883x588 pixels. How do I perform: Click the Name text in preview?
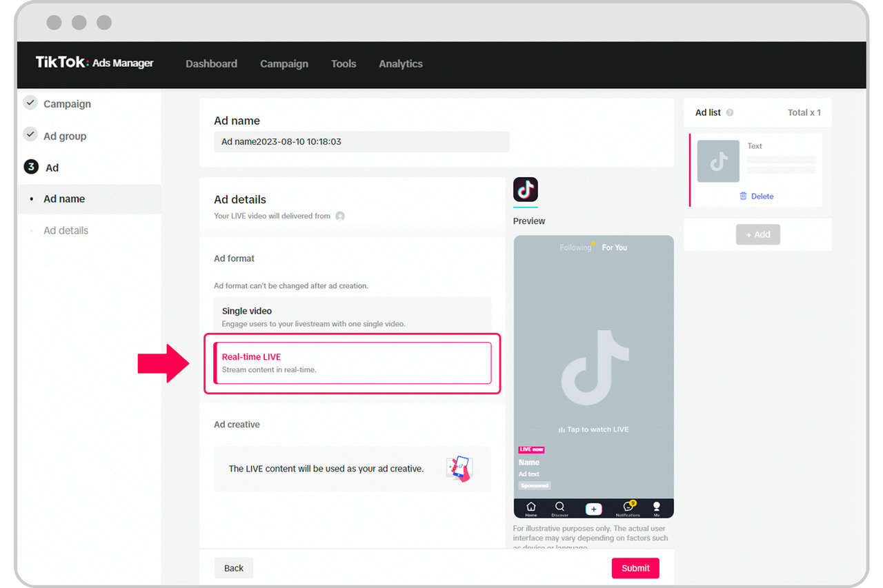click(529, 463)
